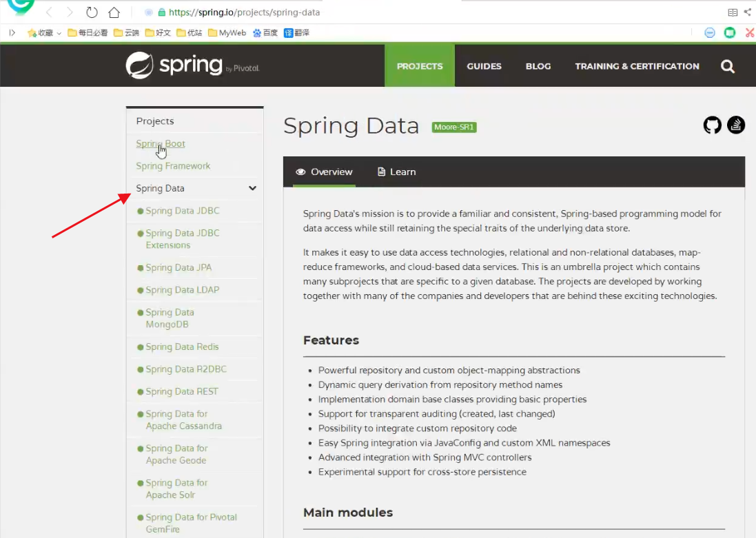Click the Spring logo in header
756x538 pixels.
coord(192,65)
